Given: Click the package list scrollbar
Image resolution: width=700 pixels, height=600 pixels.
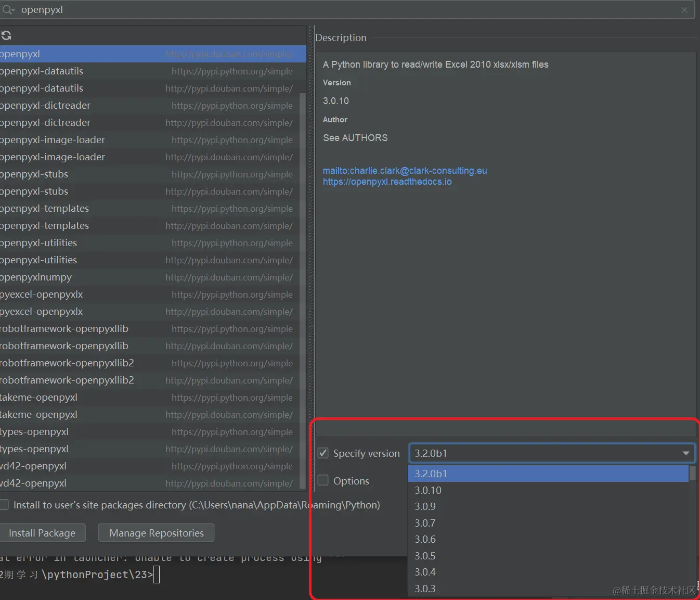Looking at the screenshot, I should click(x=303, y=291).
